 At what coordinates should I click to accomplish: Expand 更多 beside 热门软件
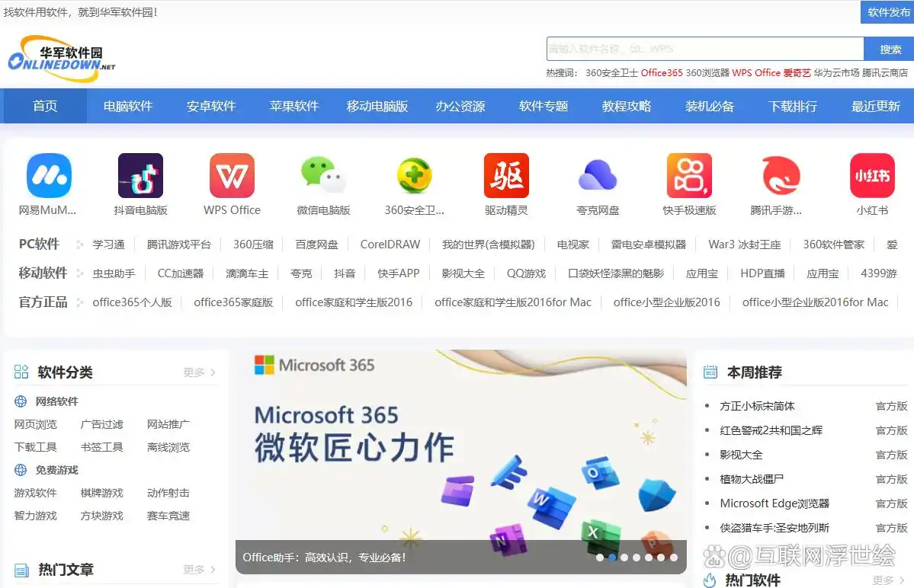click(886, 580)
